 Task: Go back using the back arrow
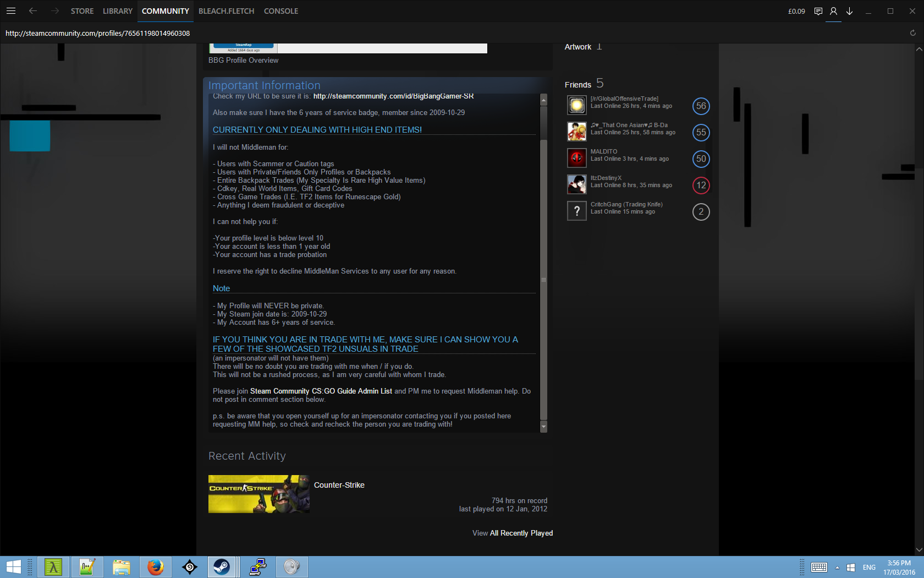(x=33, y=11)
